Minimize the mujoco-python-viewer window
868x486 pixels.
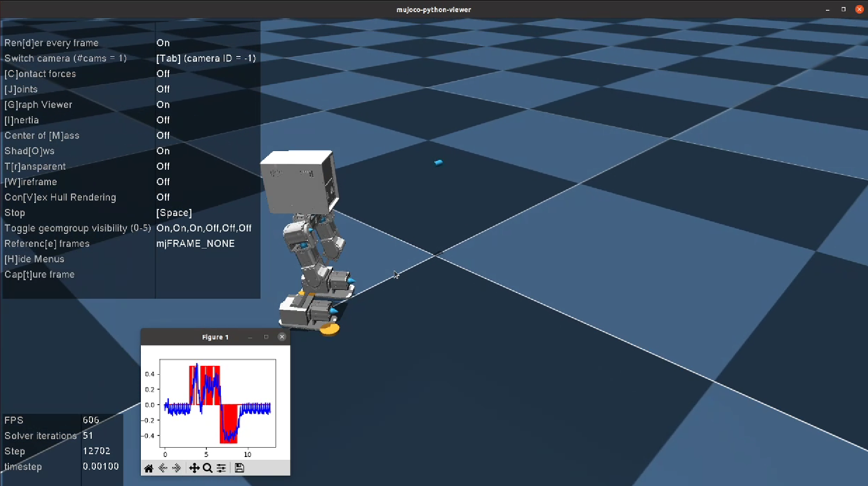[x=828, y=9]
